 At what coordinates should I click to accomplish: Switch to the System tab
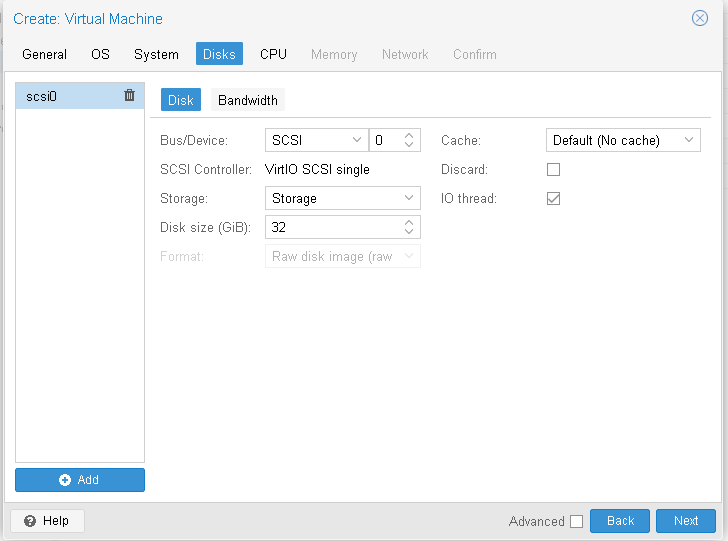[156, 54]
